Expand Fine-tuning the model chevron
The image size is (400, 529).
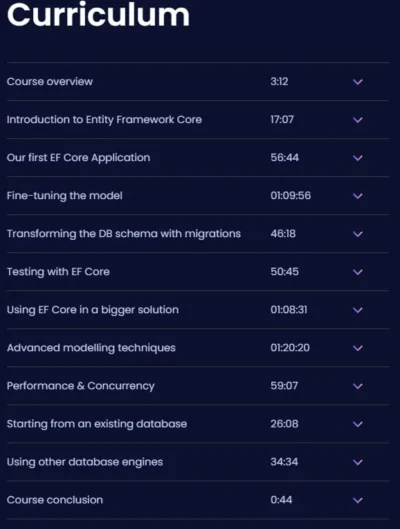(358, 196)
